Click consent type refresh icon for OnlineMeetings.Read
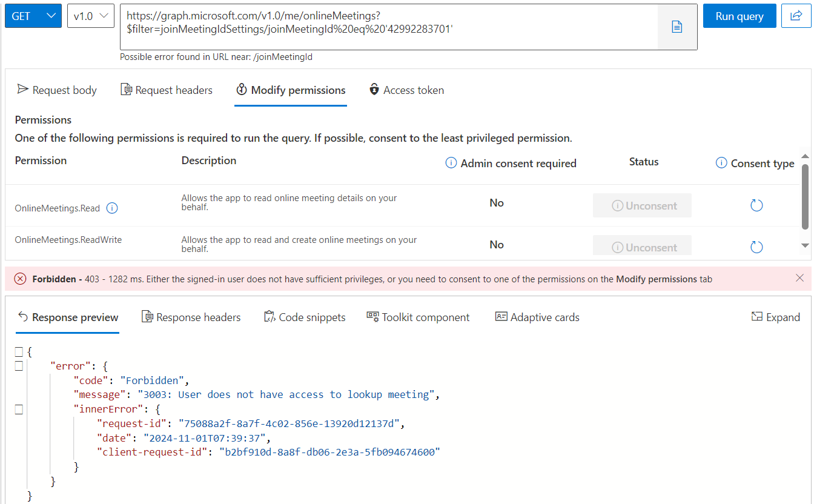 [x=756, y=205]
